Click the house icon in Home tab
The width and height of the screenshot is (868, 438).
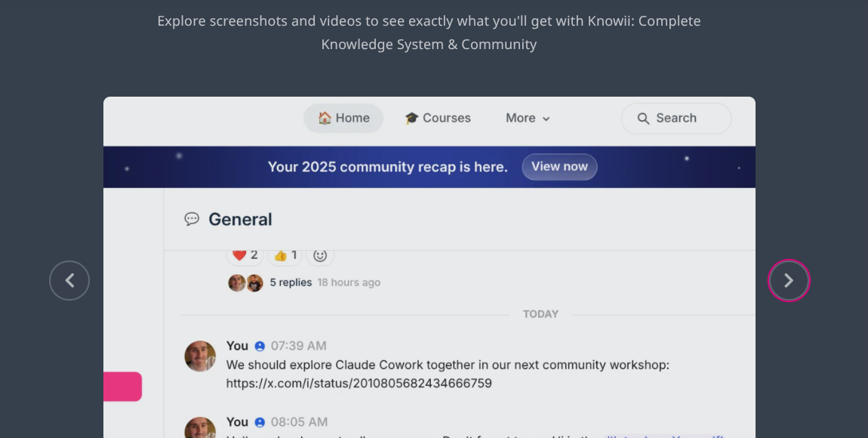coord(325,118)
